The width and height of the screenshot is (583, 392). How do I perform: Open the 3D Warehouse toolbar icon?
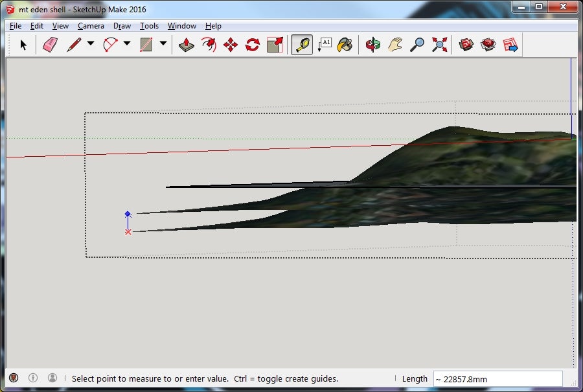click(x=466, y=45)
